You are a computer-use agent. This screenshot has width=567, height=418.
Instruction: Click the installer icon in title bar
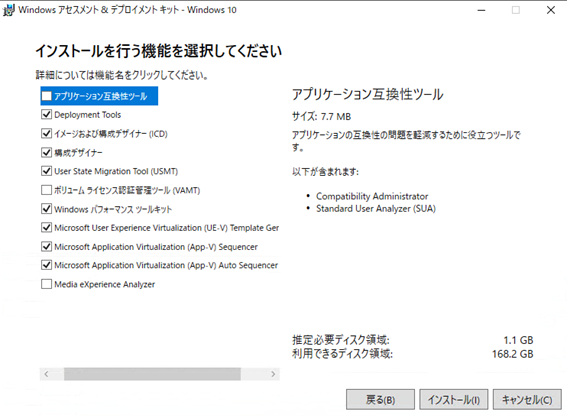pos(9,10)
